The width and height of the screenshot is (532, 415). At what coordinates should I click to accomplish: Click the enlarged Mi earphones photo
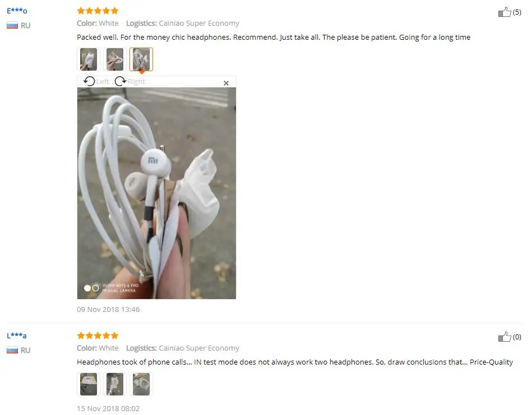click(156, 193)
